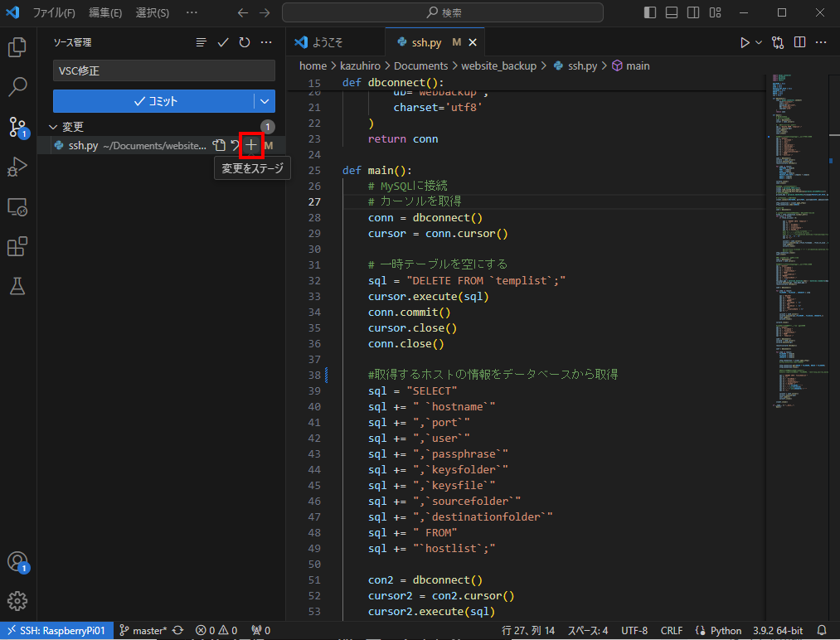Open the Extensions view
The image size is (840, 640).
[x=17, y=246]
